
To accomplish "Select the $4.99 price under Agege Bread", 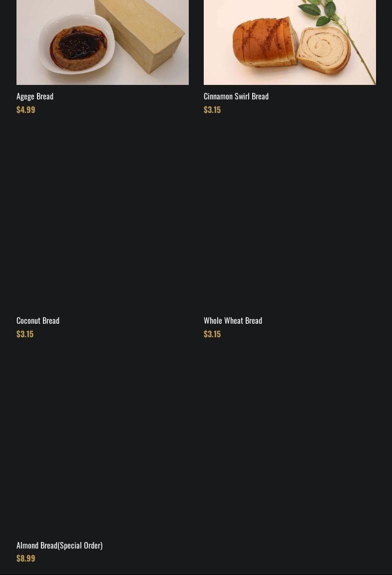I will 25,109.
